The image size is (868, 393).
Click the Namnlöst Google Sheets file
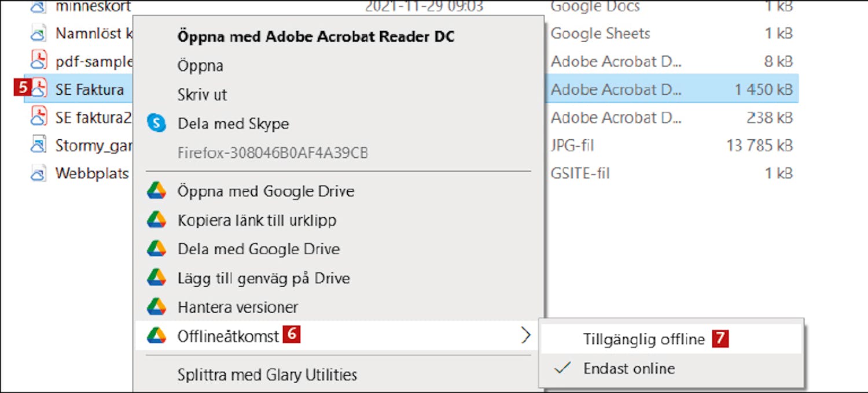coord(93,33)
